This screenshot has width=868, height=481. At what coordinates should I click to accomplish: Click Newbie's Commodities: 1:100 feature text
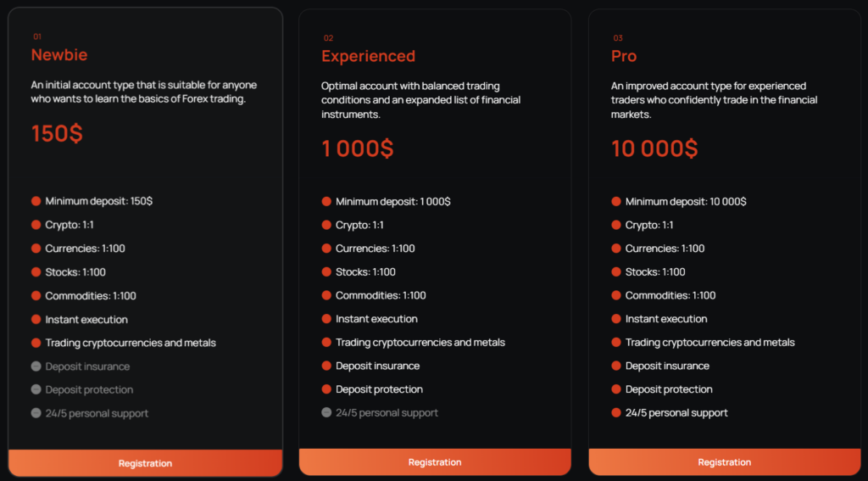[x=91, y=296]
